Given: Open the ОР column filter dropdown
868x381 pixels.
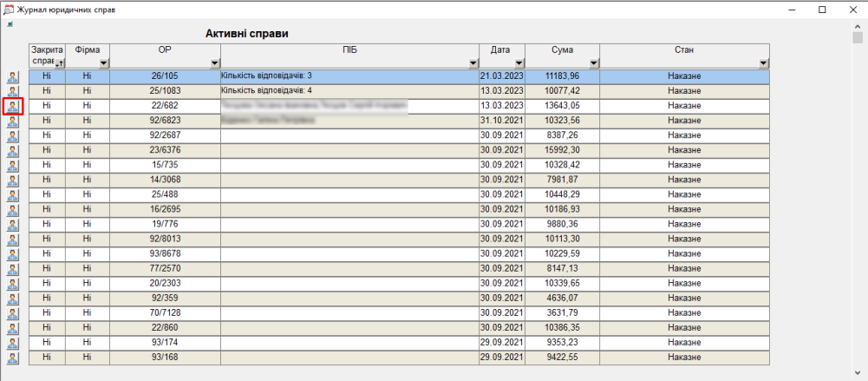Looking at the screenshot, I should click(214, 63).
